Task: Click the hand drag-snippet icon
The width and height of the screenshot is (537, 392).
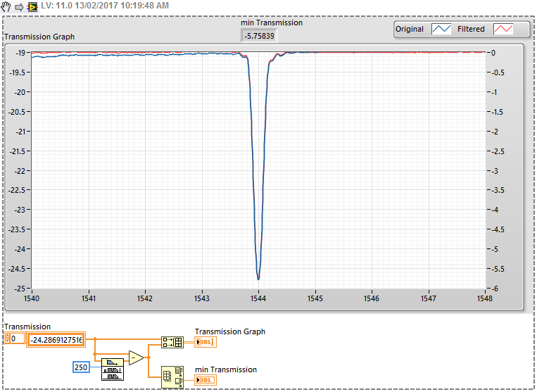Action: pos(6,6)
